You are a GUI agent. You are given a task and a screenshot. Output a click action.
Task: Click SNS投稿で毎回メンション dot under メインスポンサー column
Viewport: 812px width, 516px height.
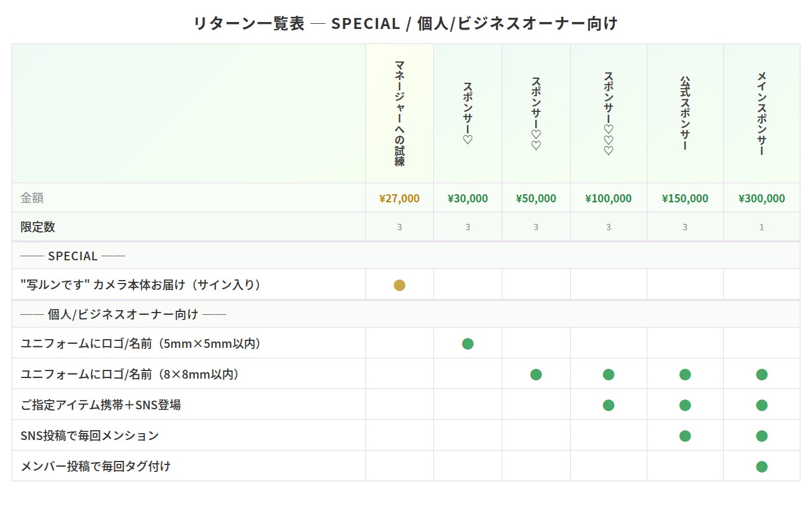pyautogui.click(x=762, y=436)
